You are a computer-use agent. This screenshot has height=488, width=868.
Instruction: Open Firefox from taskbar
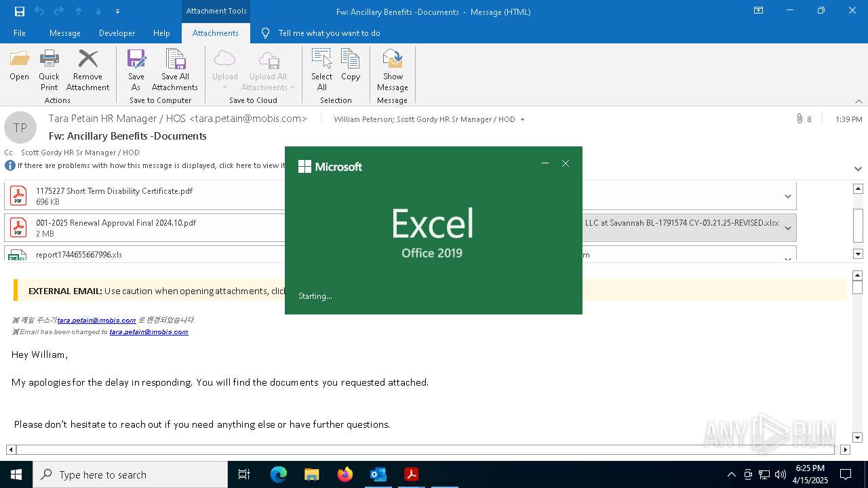[345, 474]
